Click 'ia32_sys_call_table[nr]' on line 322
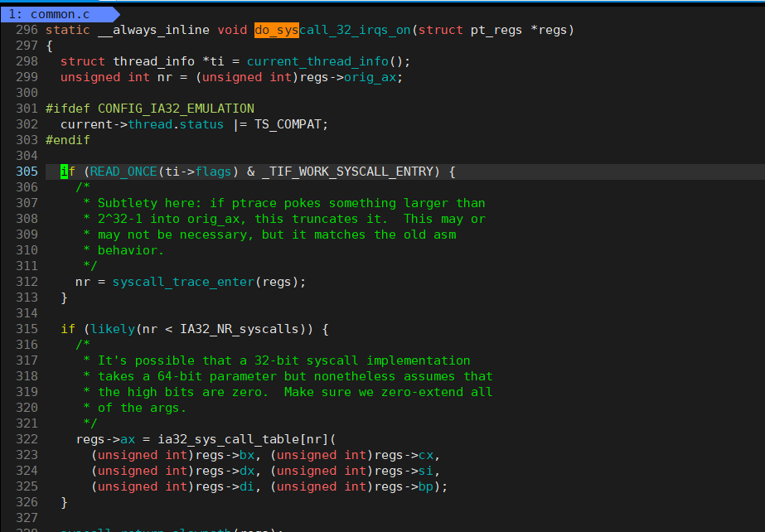The height and width of the screenshot is (532, 765). tap(243, 439)
